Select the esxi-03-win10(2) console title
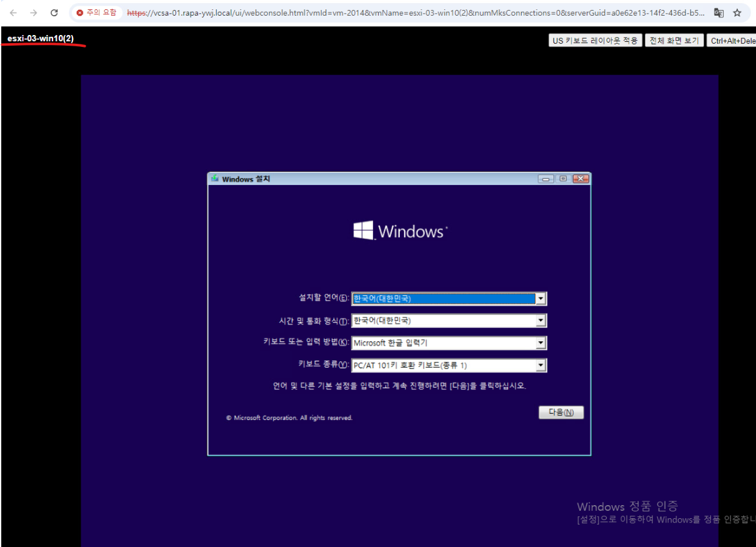 tap(40, 39)
